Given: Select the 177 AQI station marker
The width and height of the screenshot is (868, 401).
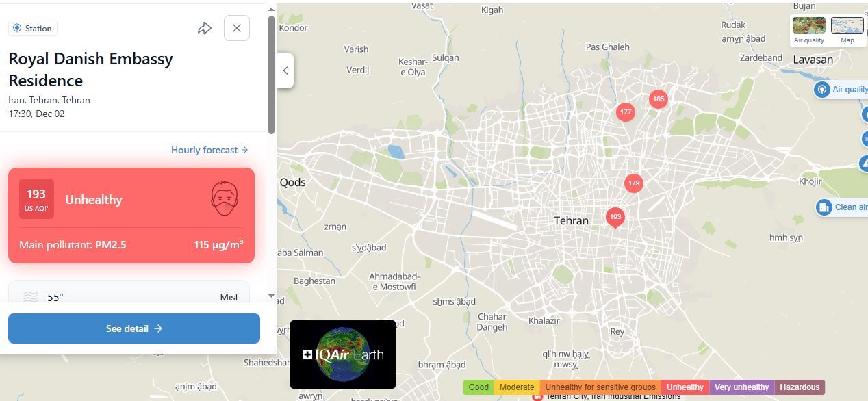Looking at the screenshot, I should pyautogui.click(x=625, y=112).
